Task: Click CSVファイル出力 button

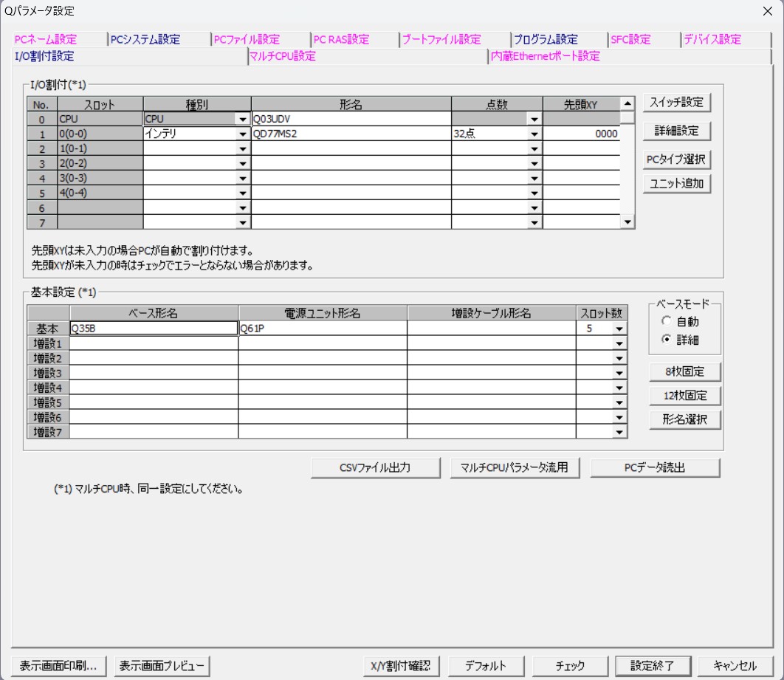Action: point(375,467)
